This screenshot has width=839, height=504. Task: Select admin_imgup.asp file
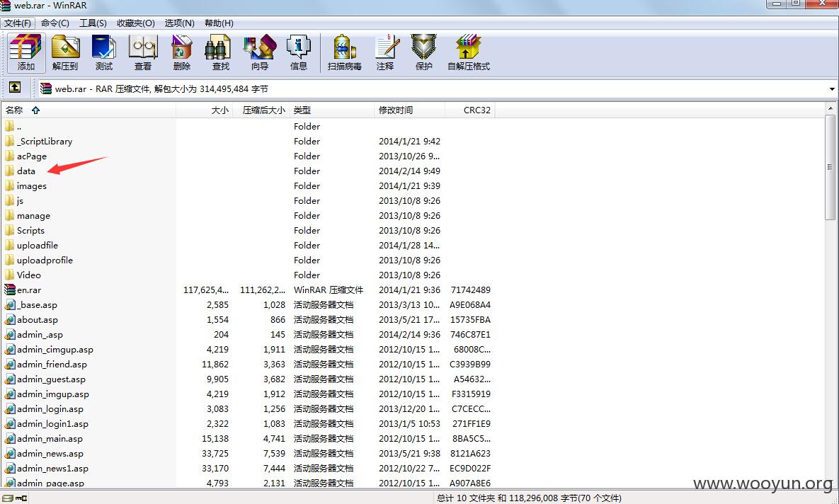pyautogui.click(x=52, y=394)
